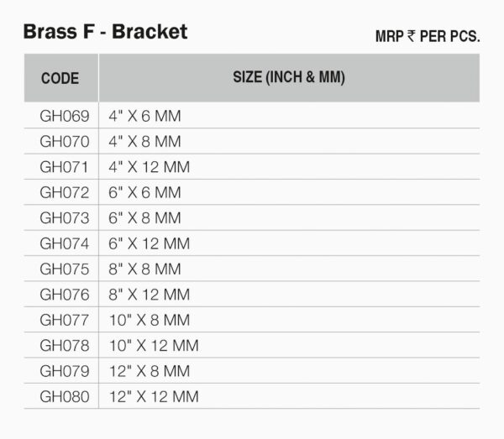The width and height of the screenshot is (504, 439).
Task: Click product code GH075
Action: (x=64, y=269)
